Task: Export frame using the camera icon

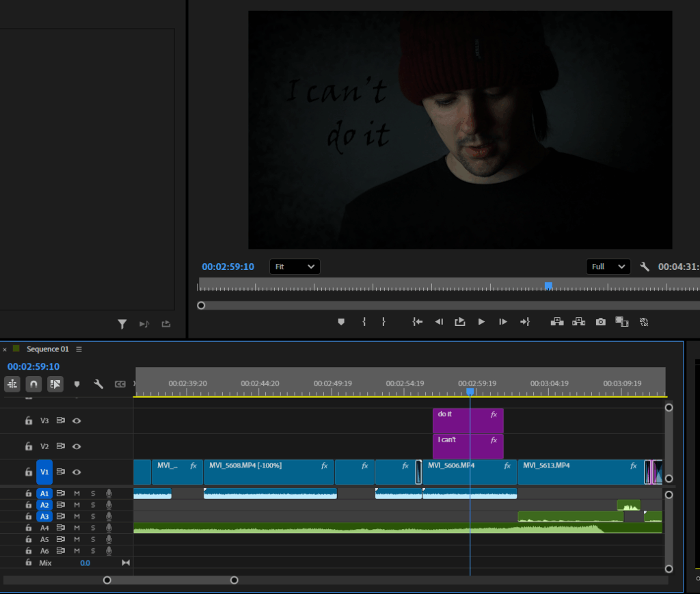Action: (600, 321)
